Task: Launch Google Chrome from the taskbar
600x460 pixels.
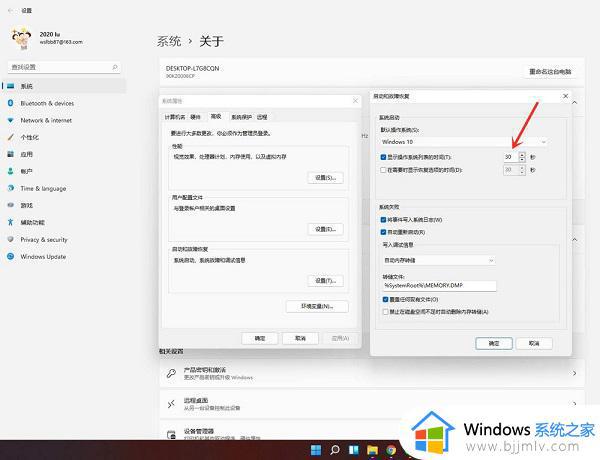Action: [391, 450]
